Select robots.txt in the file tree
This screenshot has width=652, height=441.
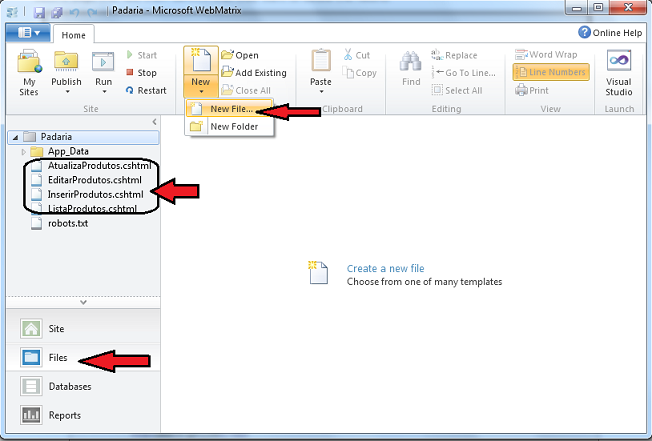[68, 223]
